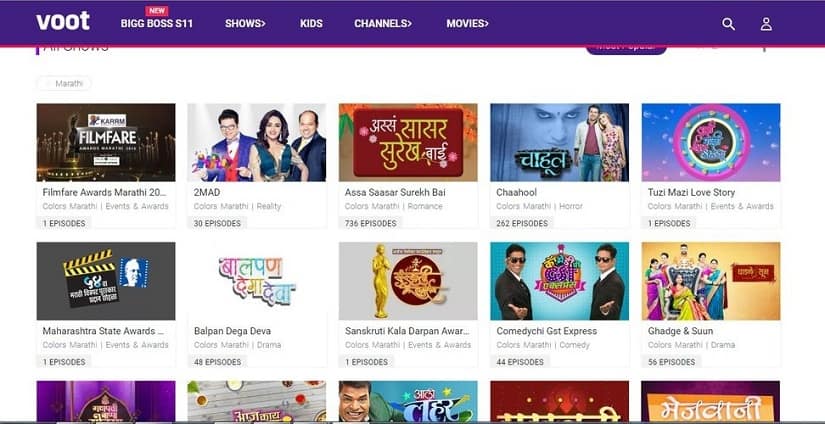Select Sanskruti Kala Darpan Awards thumbnail
Image resolution: width=825 pixels, height=424 pixels.
tap(408, 281)
